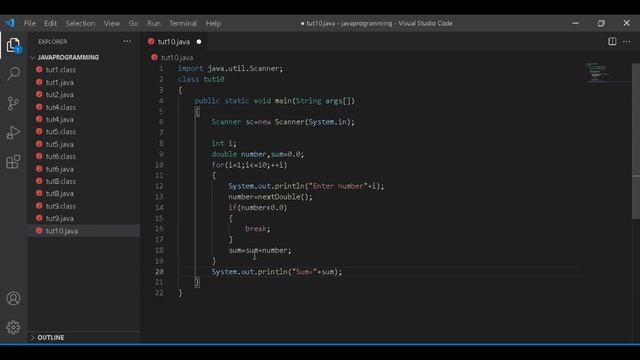This screenshot has height=360, width=640.
Task: Open tut1.java in explorer
Action: pyautogui.click(x=60, y=82)
